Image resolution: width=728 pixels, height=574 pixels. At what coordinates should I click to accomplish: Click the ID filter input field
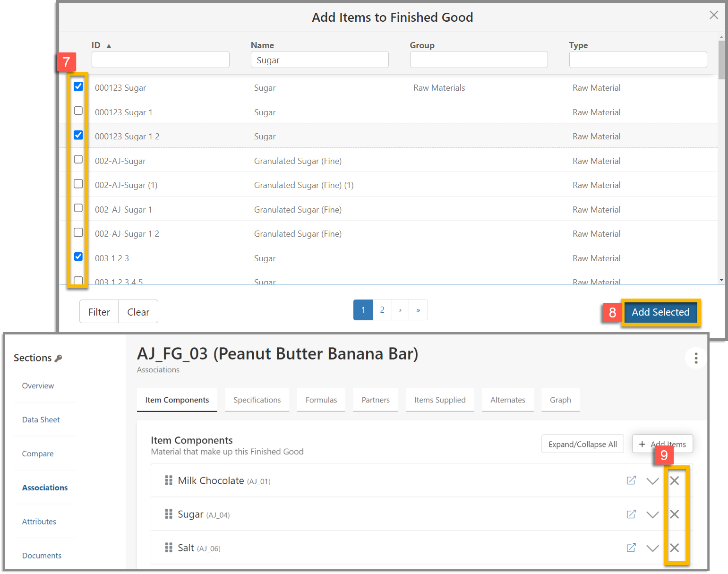[x=161, y=60]
